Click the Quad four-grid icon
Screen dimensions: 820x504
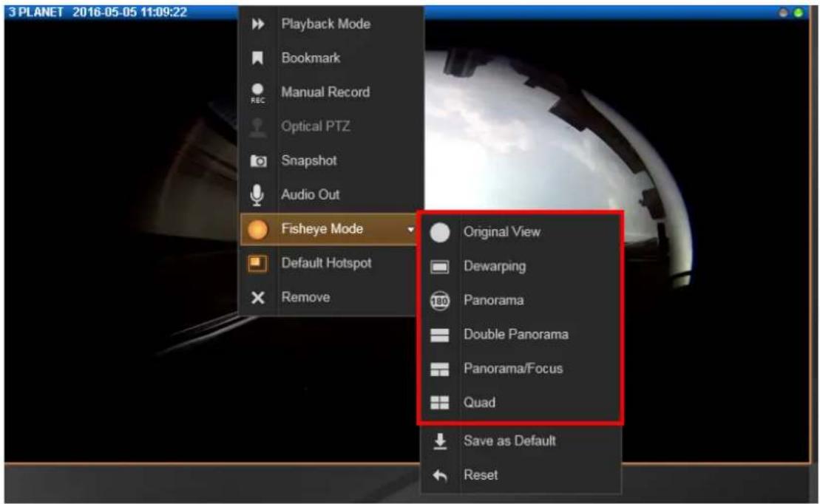click(439, 403)
